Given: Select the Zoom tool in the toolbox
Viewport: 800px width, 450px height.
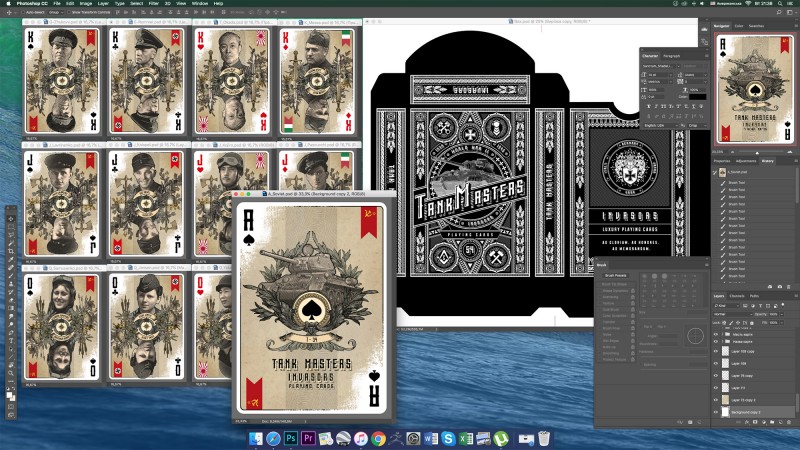Looking at the screenshot, I should pos(11,373).
